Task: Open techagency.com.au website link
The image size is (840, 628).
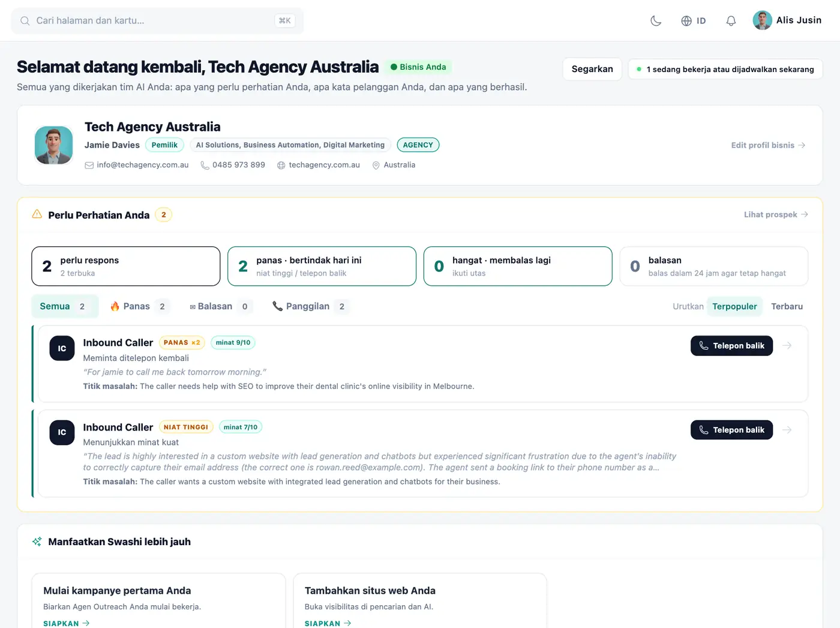Action: (325, 165)
